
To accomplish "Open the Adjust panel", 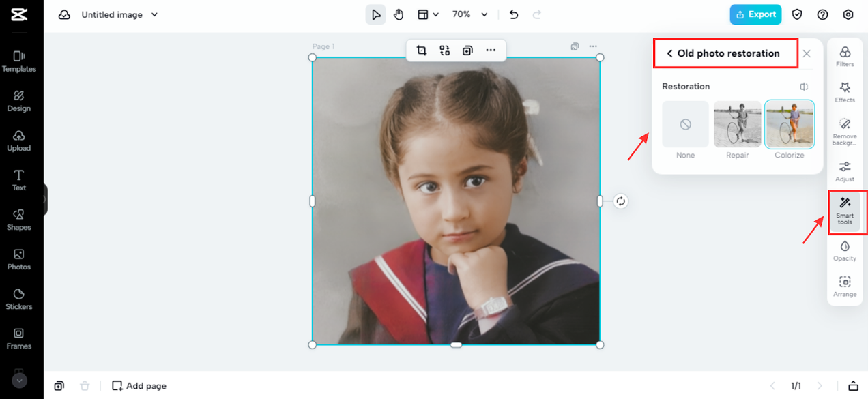I will pos(845,171).
